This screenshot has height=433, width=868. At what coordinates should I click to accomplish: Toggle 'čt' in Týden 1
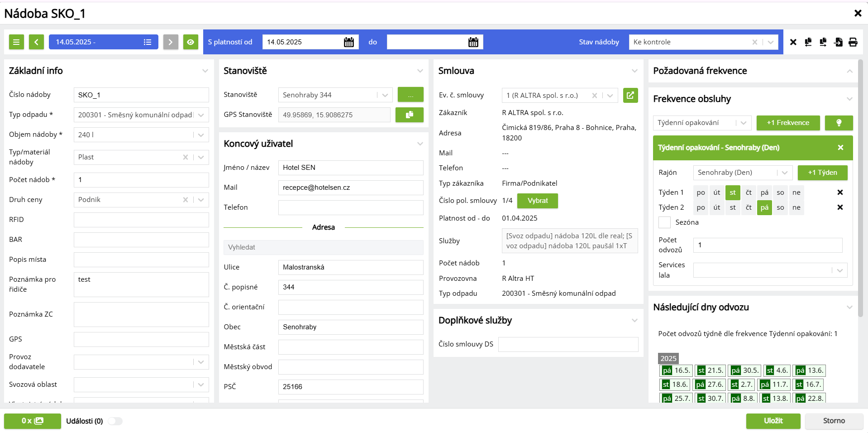[749, 192]
